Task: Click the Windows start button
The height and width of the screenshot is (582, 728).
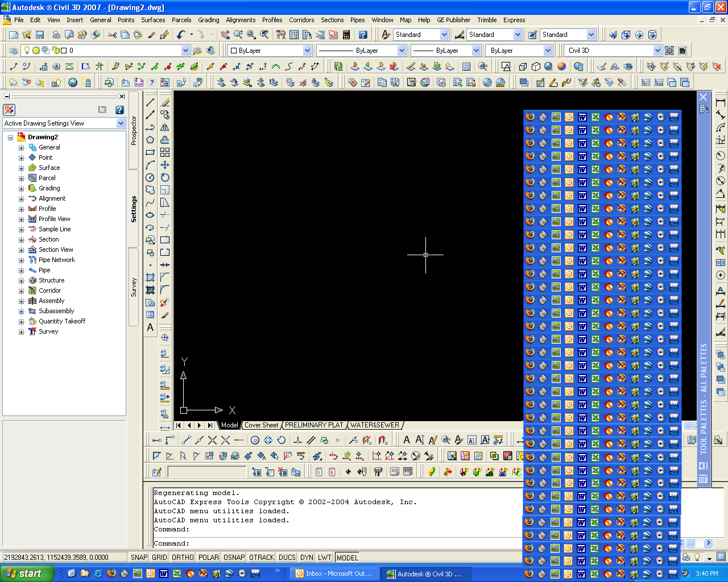Action: pyautogui.click(x=27, y=573)
